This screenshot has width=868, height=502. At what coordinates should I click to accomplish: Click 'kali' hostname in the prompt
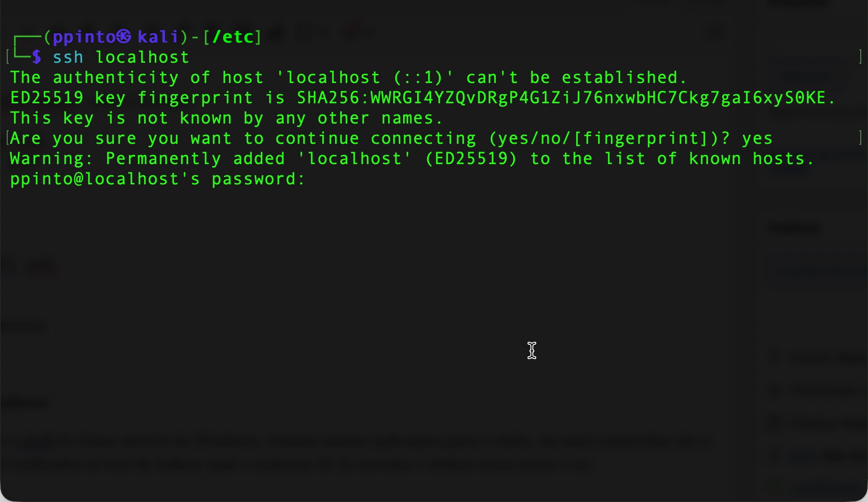click(158, 37)
